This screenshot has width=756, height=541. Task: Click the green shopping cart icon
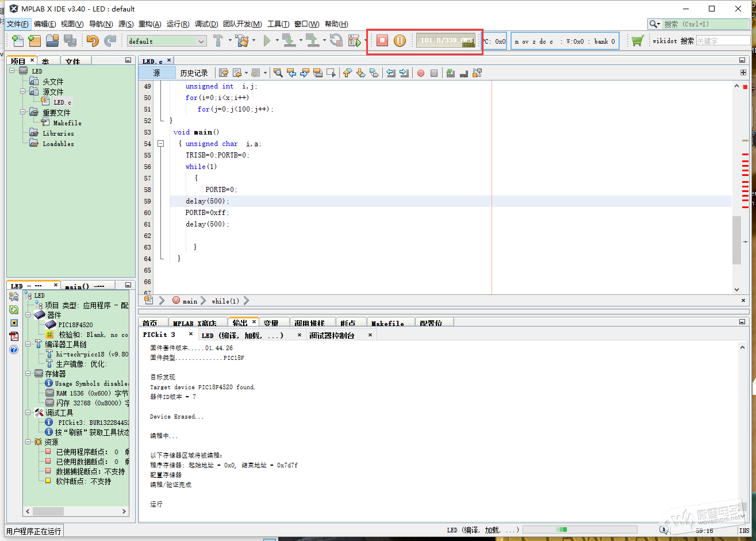[637, 41]
